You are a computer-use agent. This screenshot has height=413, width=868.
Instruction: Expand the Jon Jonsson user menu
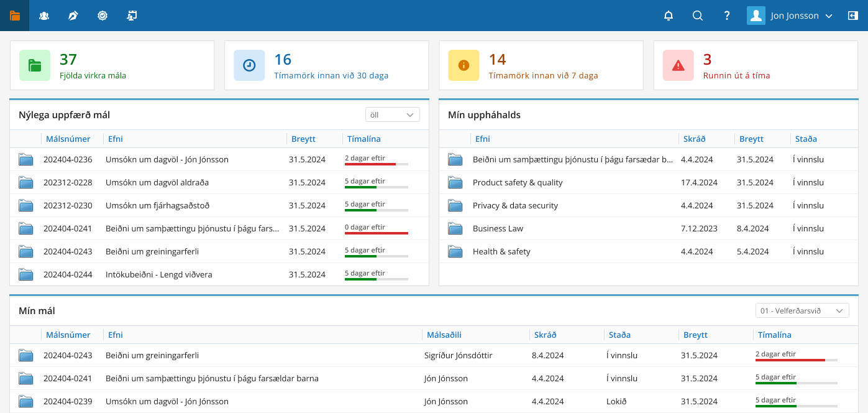coord(790,16)
